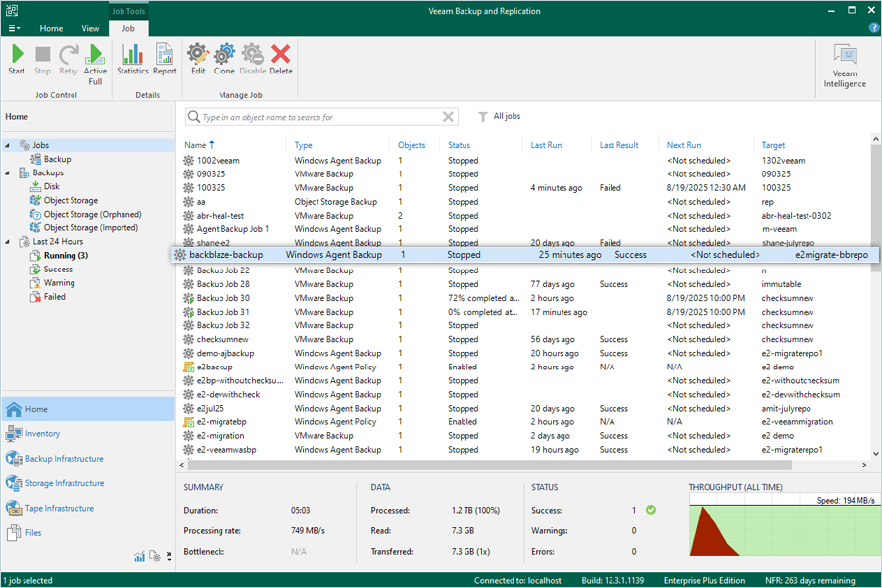Open Backup Infrastructure view

[x=88, y=459]
